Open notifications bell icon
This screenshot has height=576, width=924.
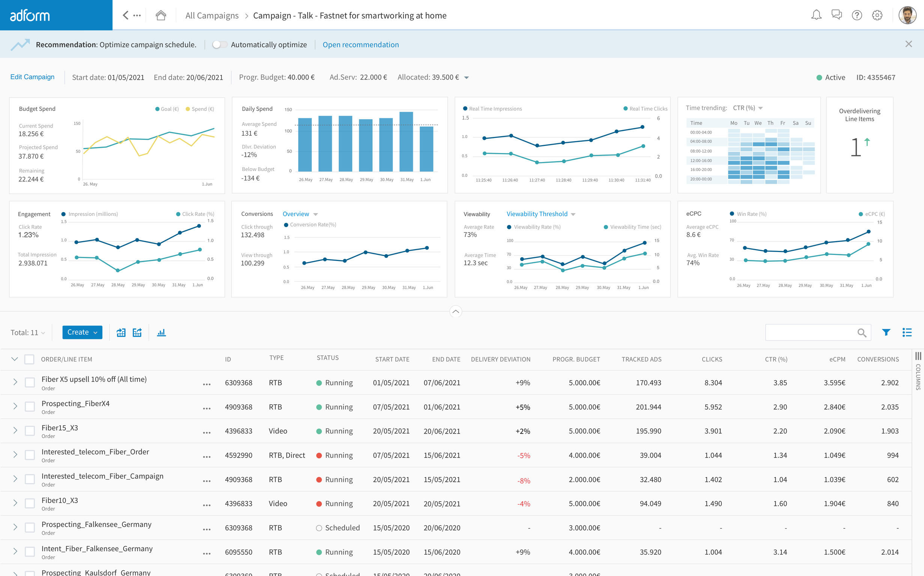point(816,15)
